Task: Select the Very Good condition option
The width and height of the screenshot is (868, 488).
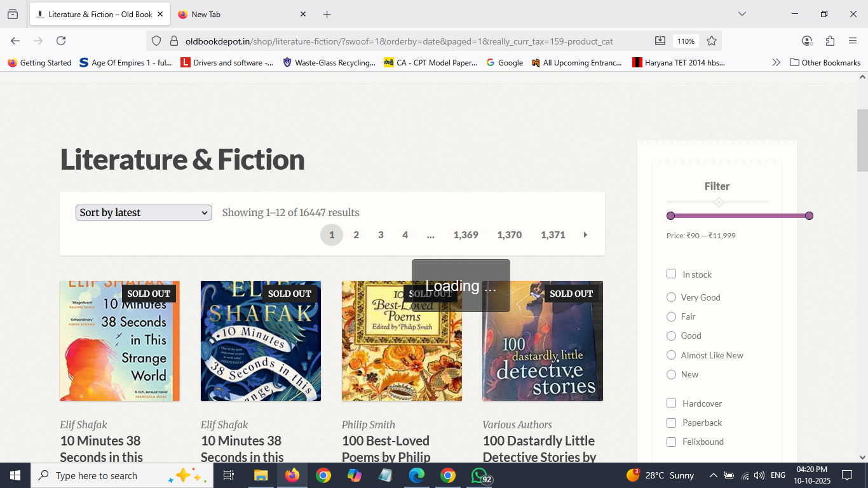Action: tap(671, 297)
